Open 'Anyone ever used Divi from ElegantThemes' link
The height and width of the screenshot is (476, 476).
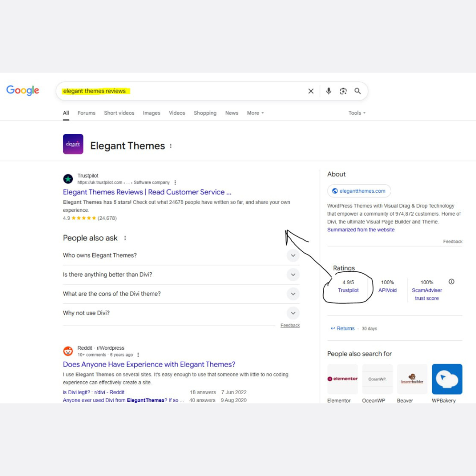tap(123, 400)
